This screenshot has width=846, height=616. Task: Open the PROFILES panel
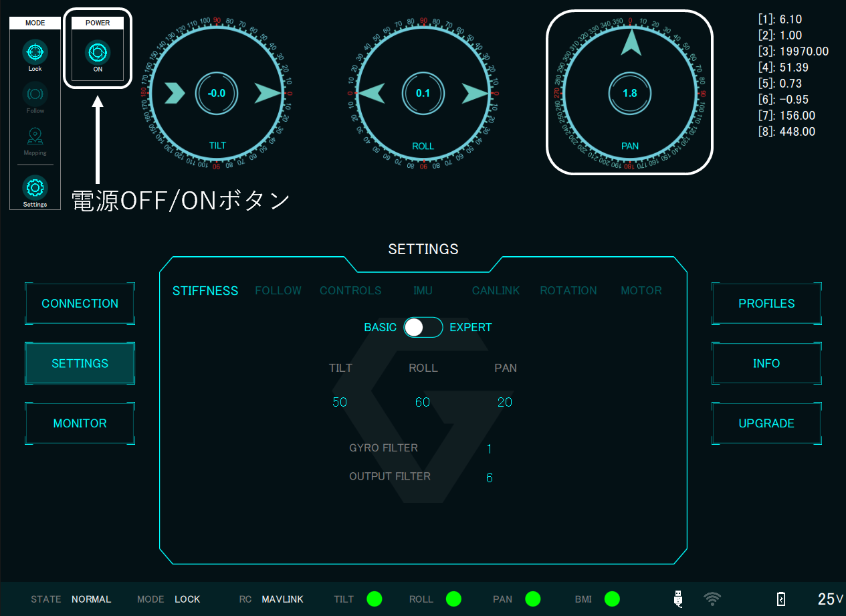point(766,304)
